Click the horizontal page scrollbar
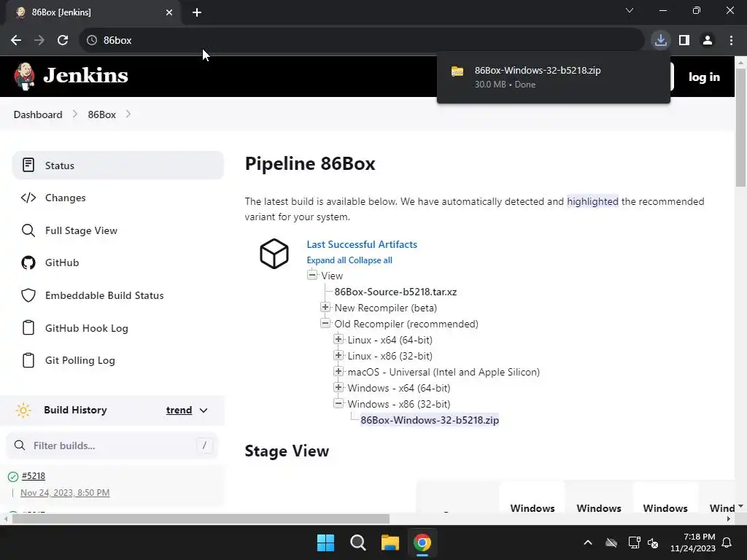Viewport: 747px width, 560px height. coord(201,518)
